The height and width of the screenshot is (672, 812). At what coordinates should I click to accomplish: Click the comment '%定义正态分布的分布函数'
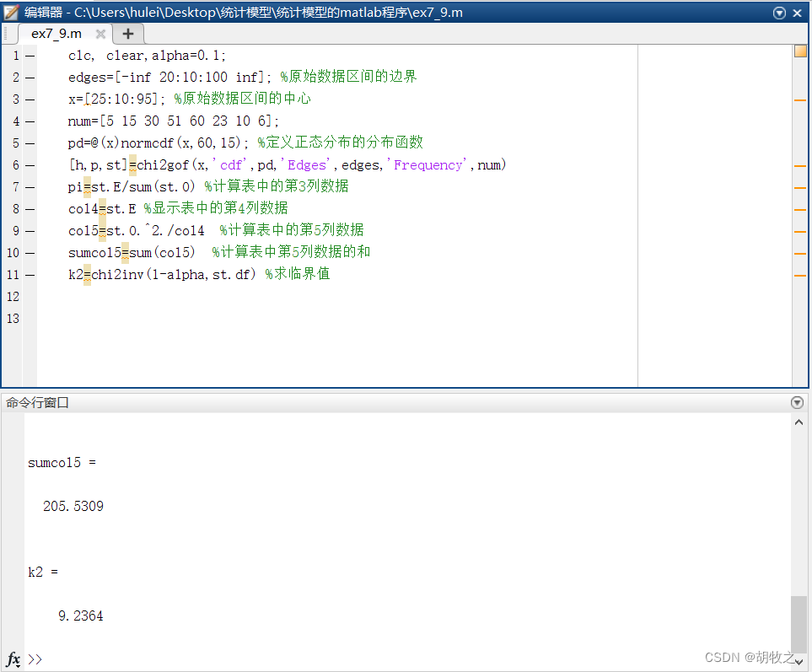(x=341, y=142)
